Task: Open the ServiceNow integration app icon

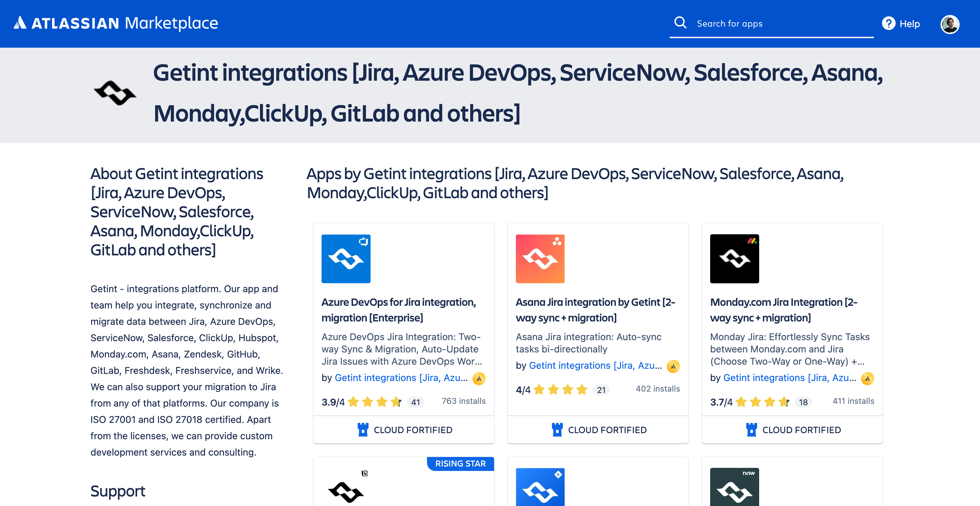Action: [x=734, y=487]
